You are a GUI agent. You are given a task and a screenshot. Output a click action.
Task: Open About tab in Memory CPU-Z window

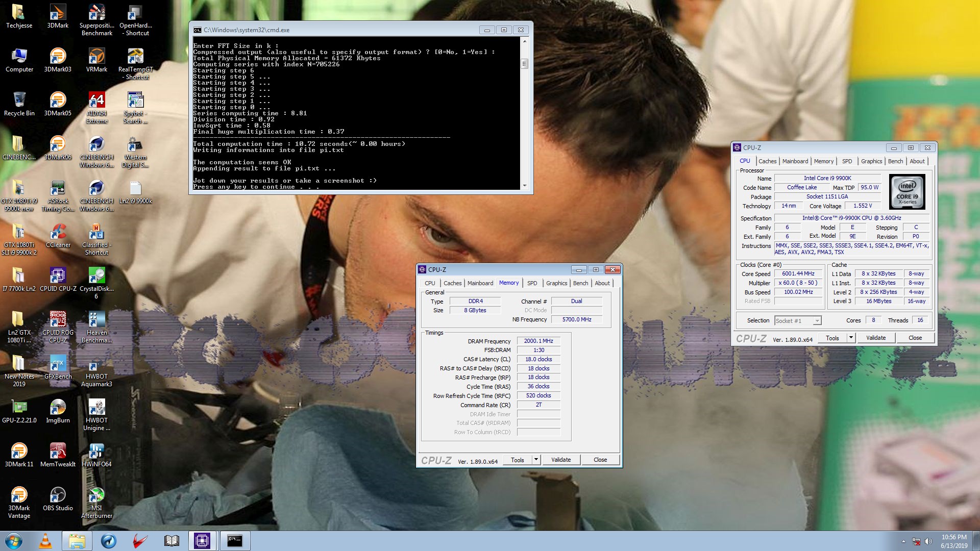click(602, 283)
